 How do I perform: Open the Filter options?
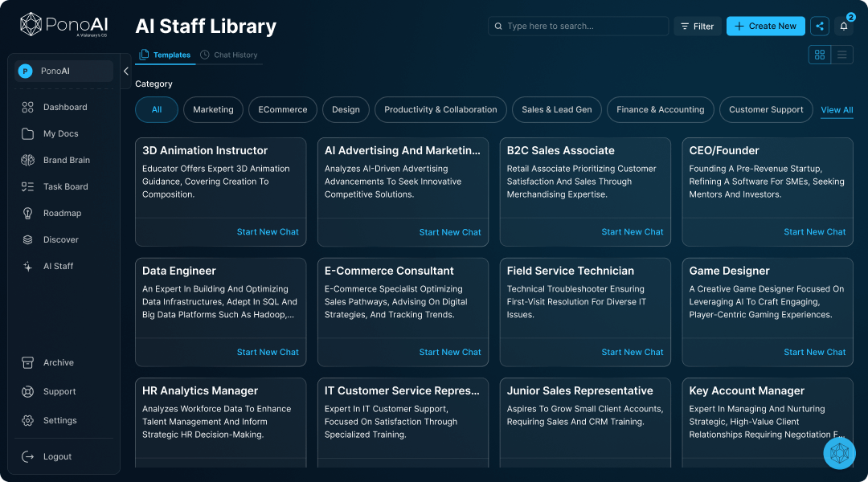697,26
